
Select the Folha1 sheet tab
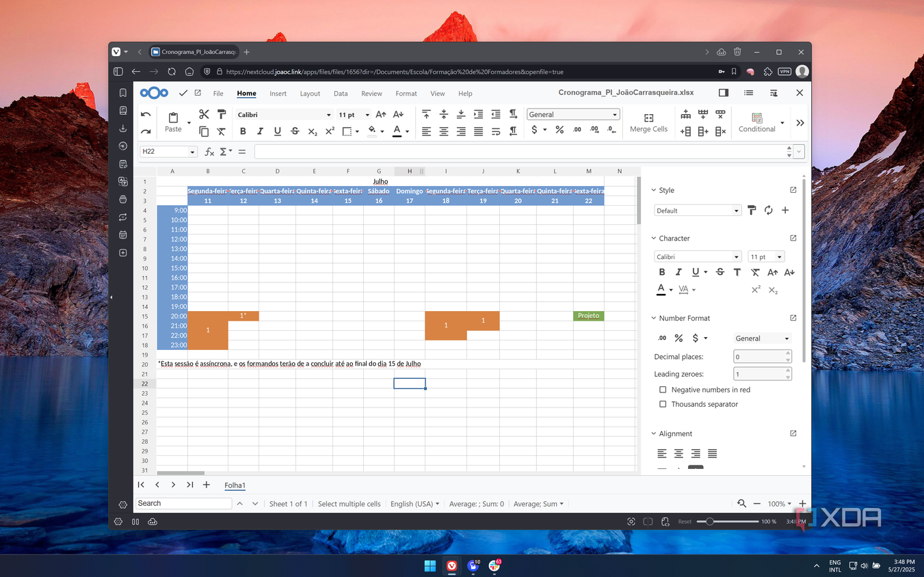click(x=235, y=485)
